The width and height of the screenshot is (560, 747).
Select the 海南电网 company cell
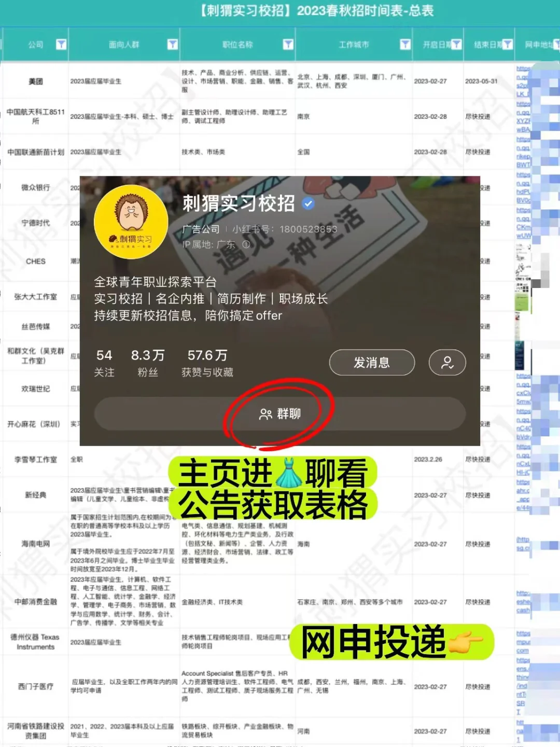[34, 544]
